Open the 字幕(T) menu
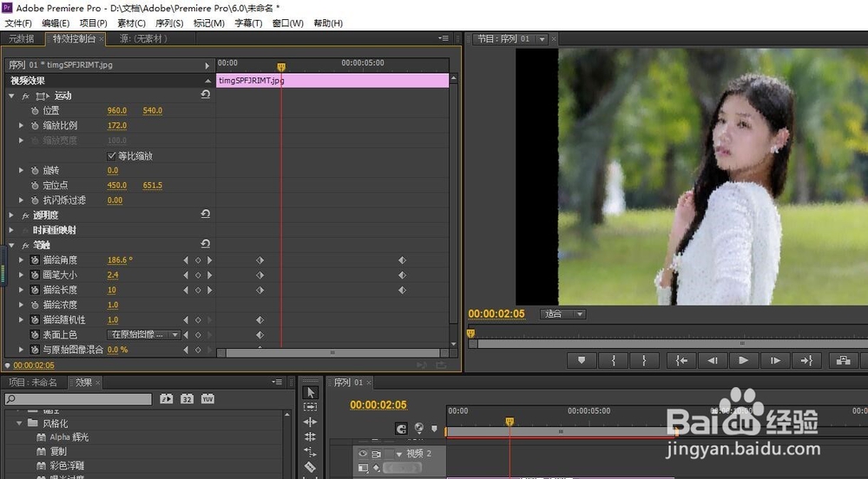 (248, 23)
